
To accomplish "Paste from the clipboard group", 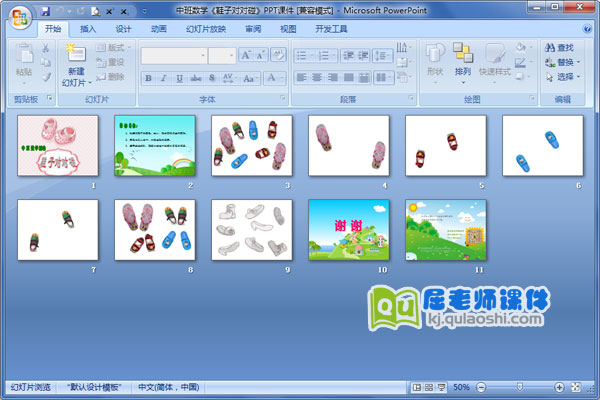I will tap(24, 64).
